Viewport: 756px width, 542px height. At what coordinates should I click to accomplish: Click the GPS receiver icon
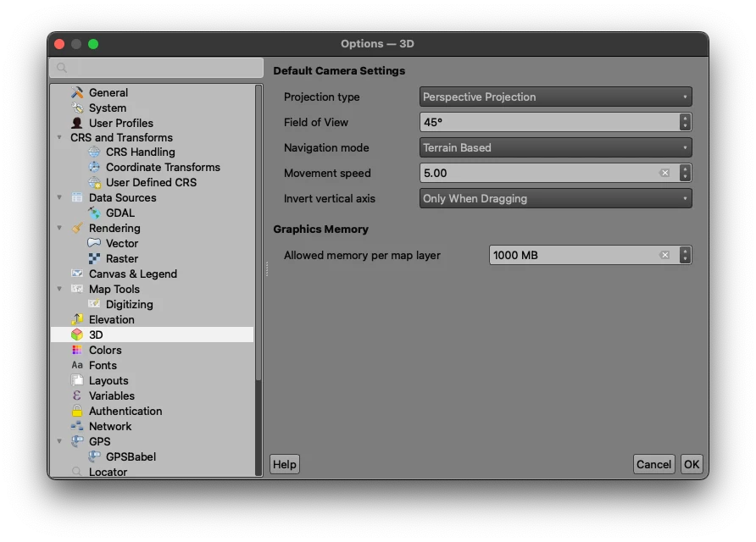[x=77, y=441]
